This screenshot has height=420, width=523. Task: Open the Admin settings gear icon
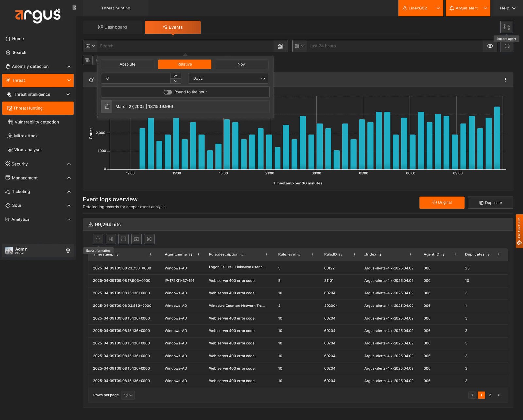point(68,251)
